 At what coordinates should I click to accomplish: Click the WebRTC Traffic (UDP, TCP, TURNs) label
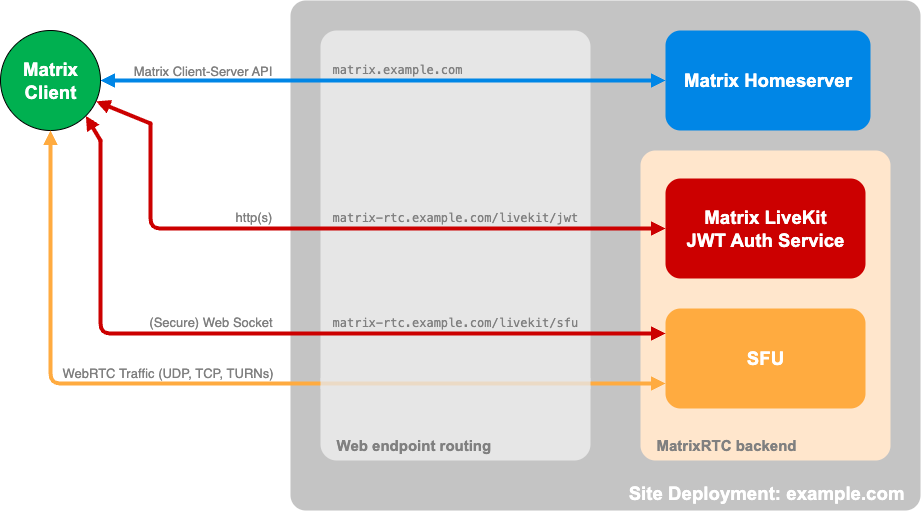coord(168,373)
